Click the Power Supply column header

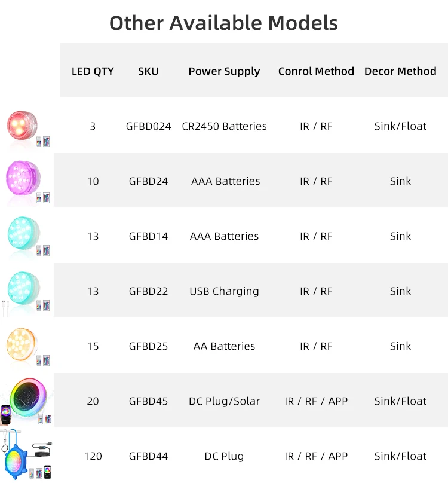(224, 71)
